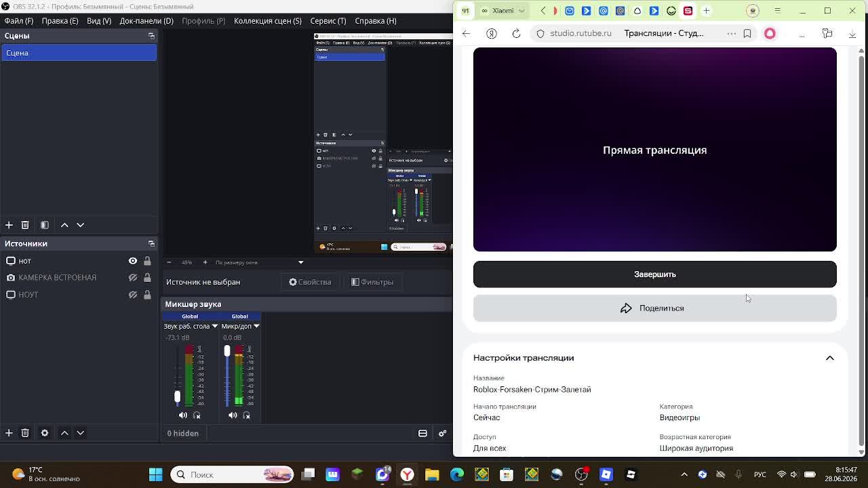Image resolution: width=868 pixels, height=488 pixels.
Task: Toggle lock on the НОТ source
Action: (x=147, y=261)
